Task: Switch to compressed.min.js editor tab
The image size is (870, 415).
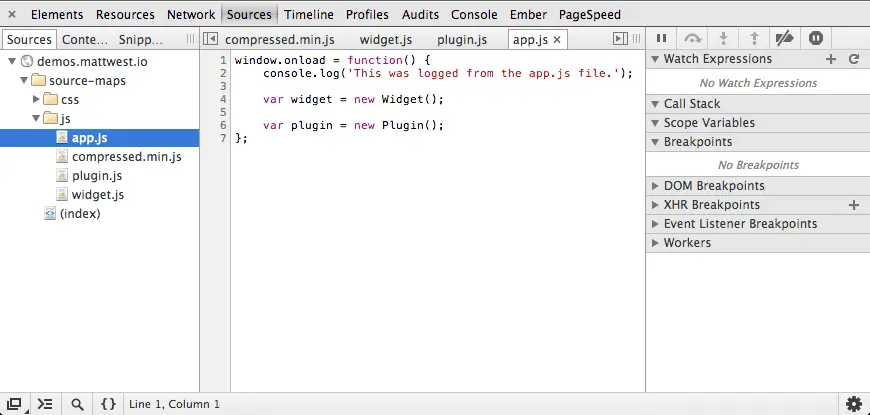Action: click(280, 39)
